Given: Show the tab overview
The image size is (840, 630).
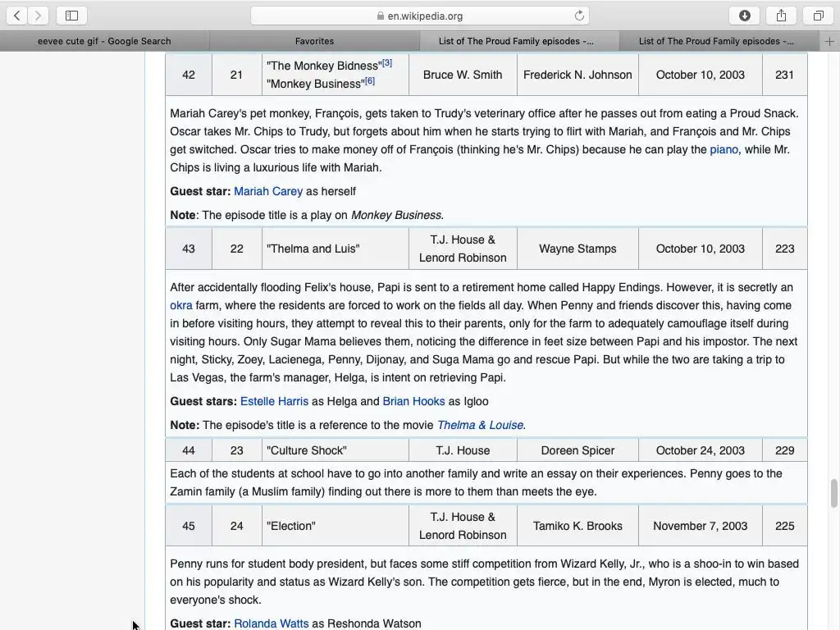Looking at the screenshot, I should coord(818,16).
